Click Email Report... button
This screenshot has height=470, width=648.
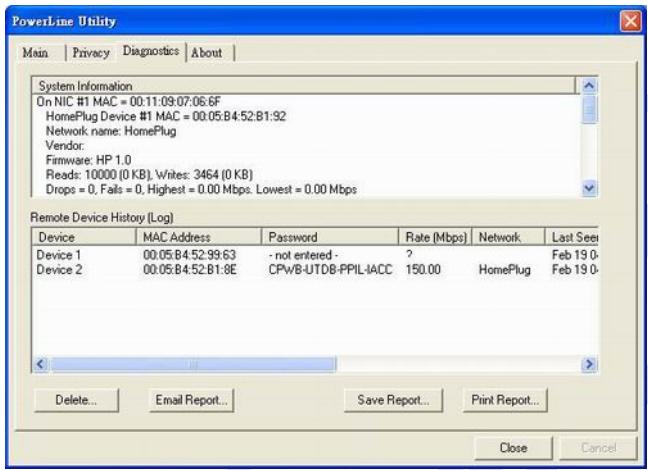(191, 400)
